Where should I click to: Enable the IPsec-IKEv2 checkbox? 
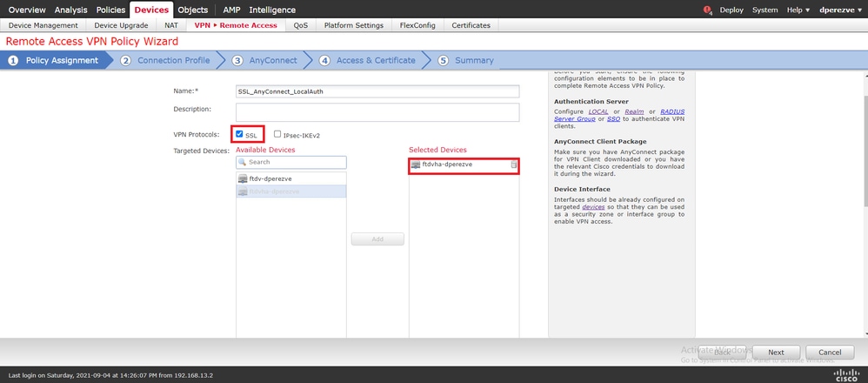pyautogui.click(x=277, y=134)
